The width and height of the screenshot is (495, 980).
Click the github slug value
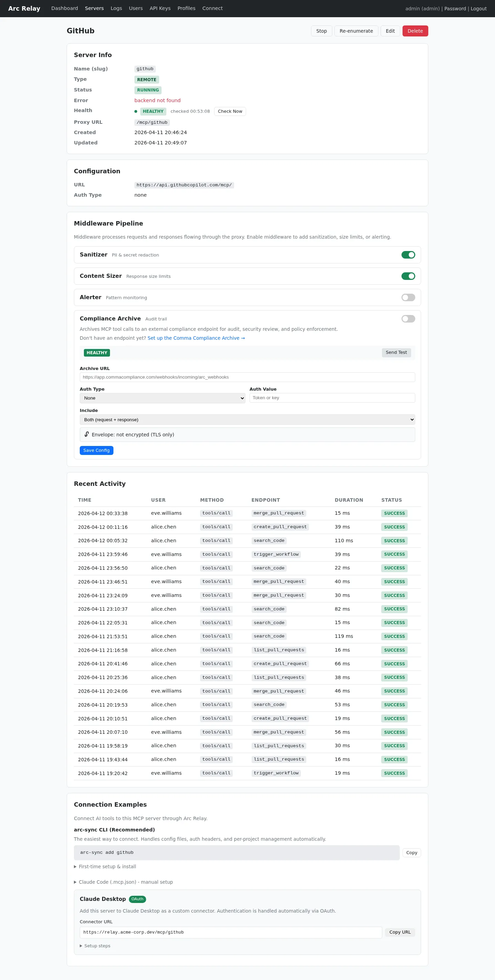pos(145,69)
